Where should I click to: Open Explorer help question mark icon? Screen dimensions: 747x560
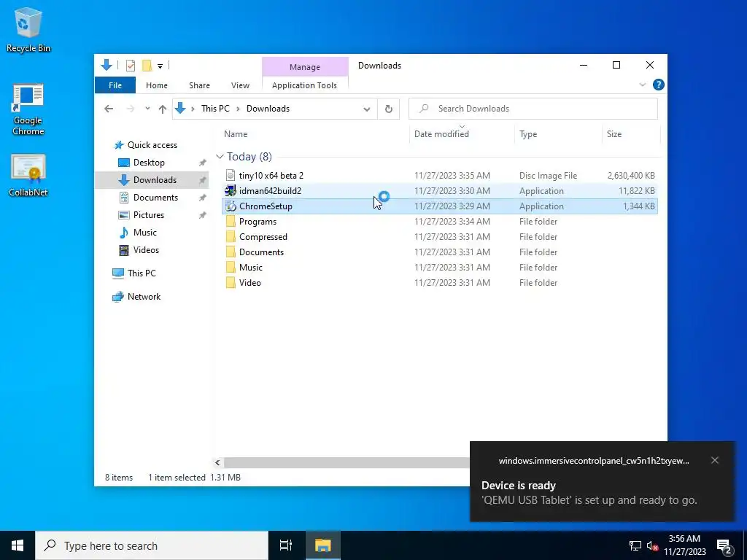[659, 85]
